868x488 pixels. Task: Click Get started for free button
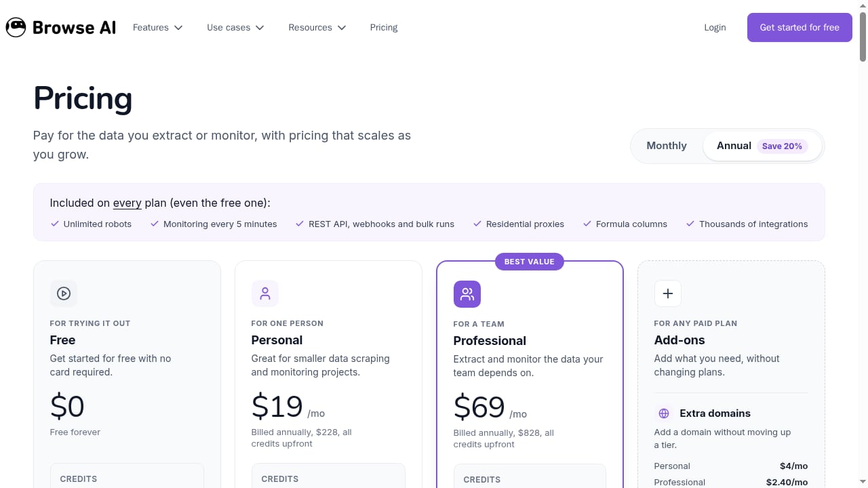point(800,27)
